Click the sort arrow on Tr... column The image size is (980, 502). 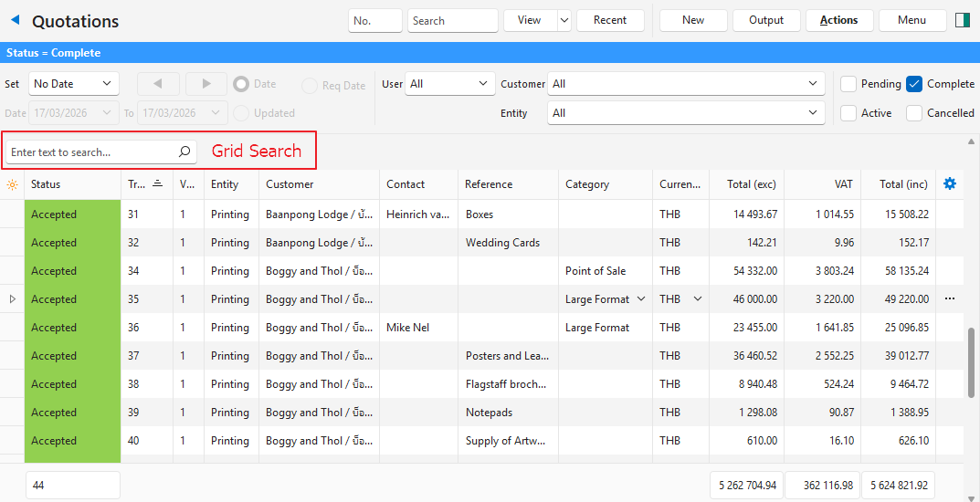pos(157,184)
